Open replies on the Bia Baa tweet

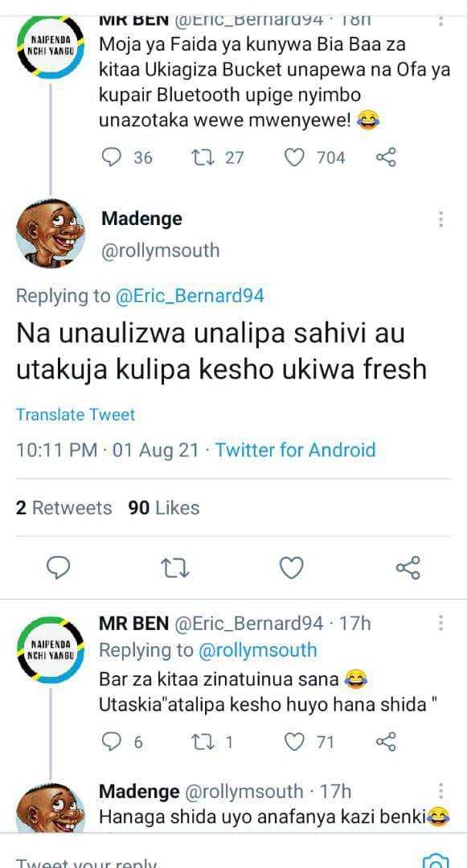point(127,158)
